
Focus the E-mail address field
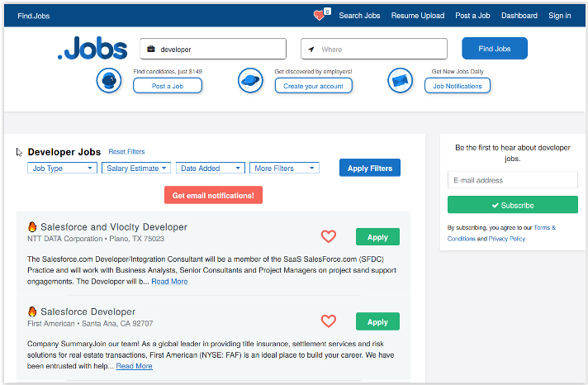(x=512, y=180)
